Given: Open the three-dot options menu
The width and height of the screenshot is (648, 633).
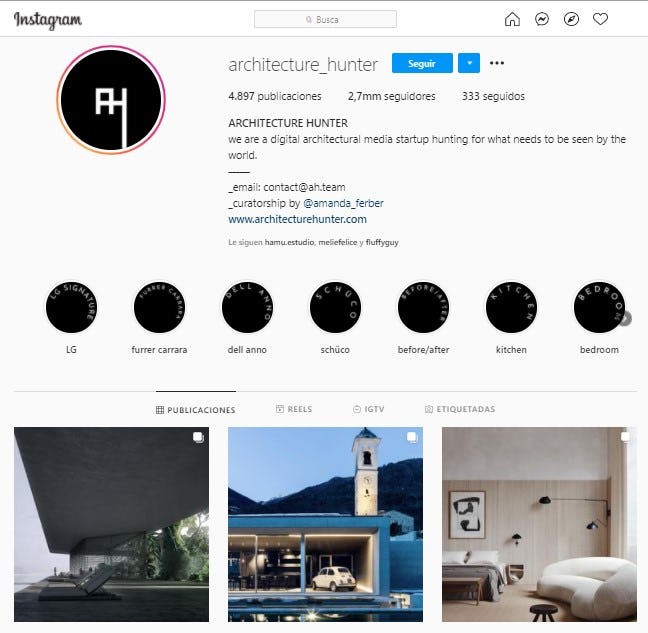Looking at the screenshot, I should pos(497,63).
